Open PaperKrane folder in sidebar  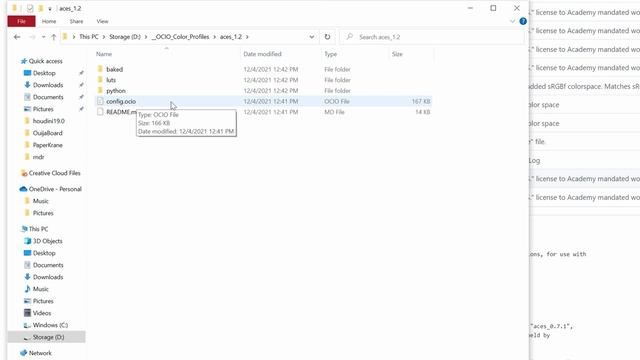coord(47,145)
